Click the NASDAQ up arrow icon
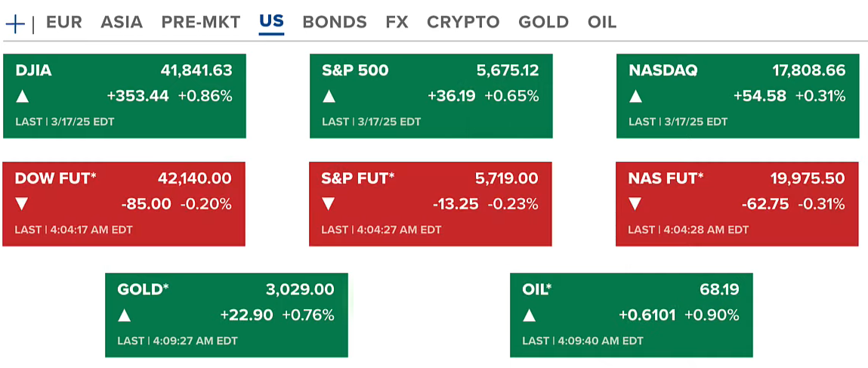 coord(636,96)
